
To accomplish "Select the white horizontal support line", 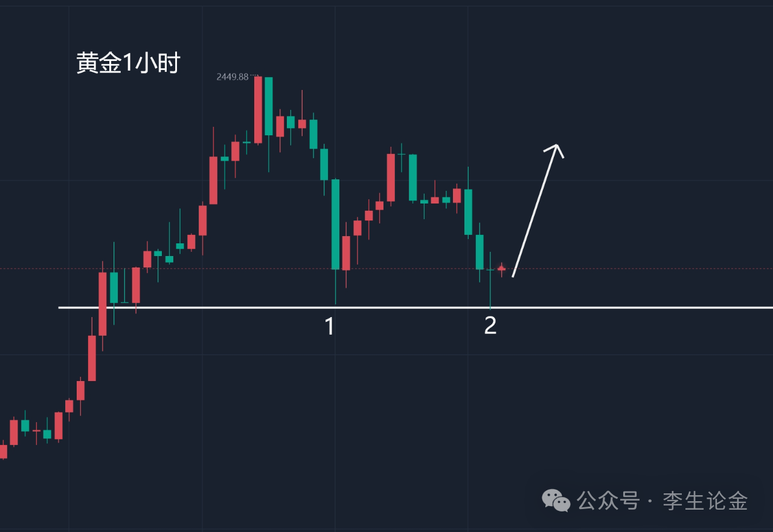I will [x=604, y=307].
